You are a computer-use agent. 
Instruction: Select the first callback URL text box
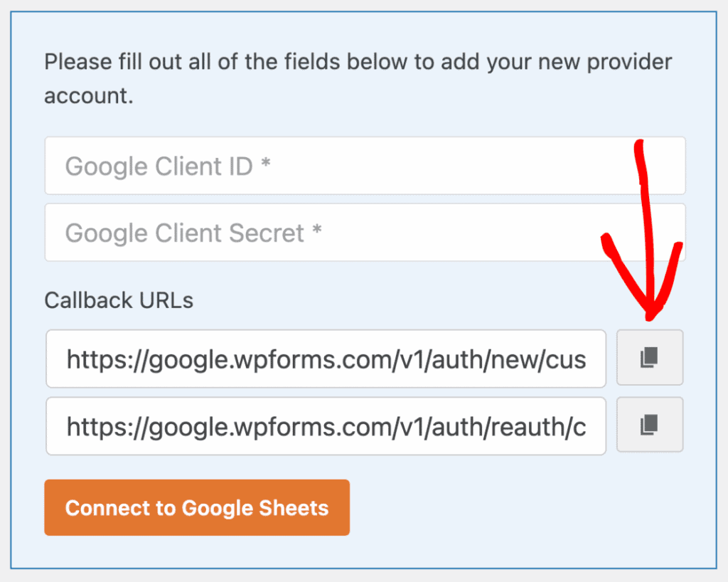point(326,359)
